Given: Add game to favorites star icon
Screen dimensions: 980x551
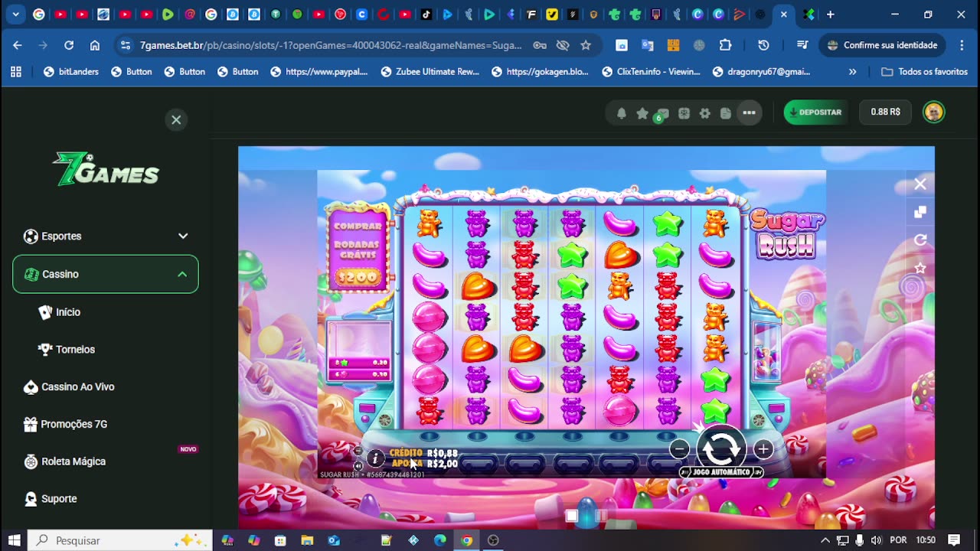Looking at the screenshot, I should tap(920, 268).
